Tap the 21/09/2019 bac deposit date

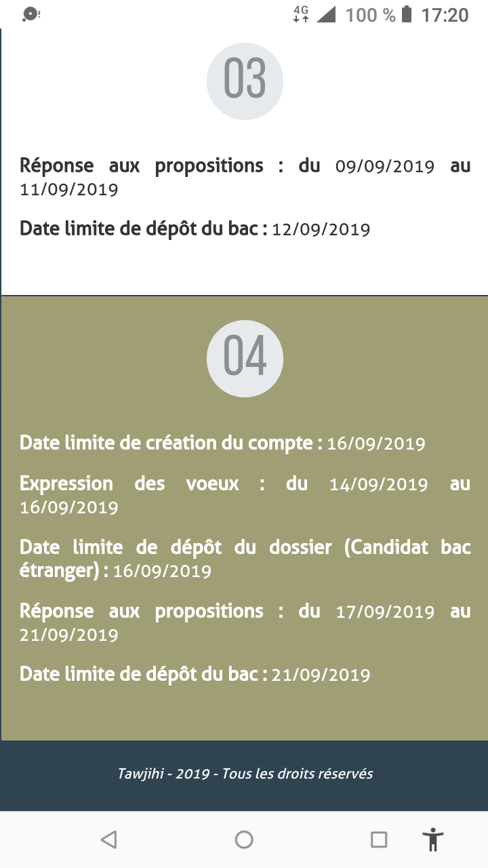(x=321, y=675)
